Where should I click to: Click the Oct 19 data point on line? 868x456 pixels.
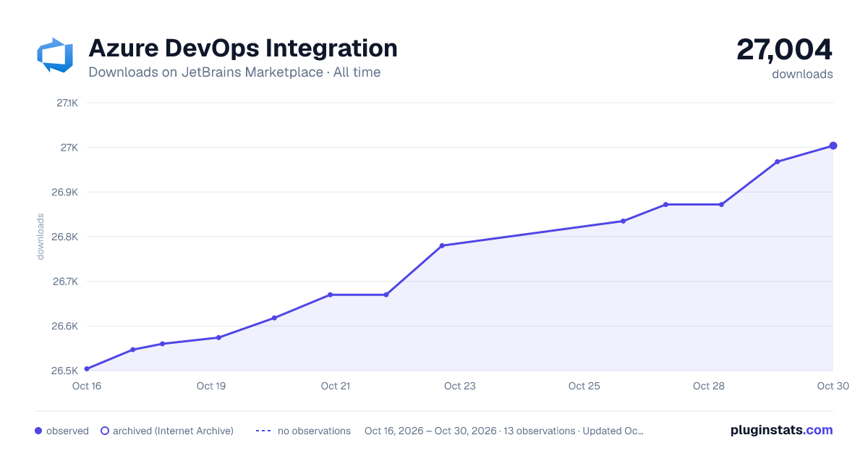tap(218, 337)
